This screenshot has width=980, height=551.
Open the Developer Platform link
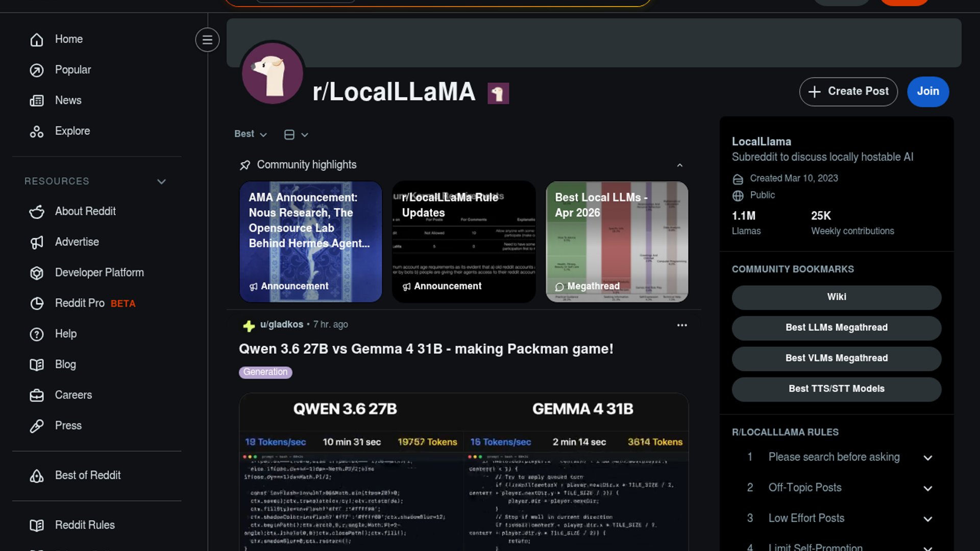click(100, 272)
